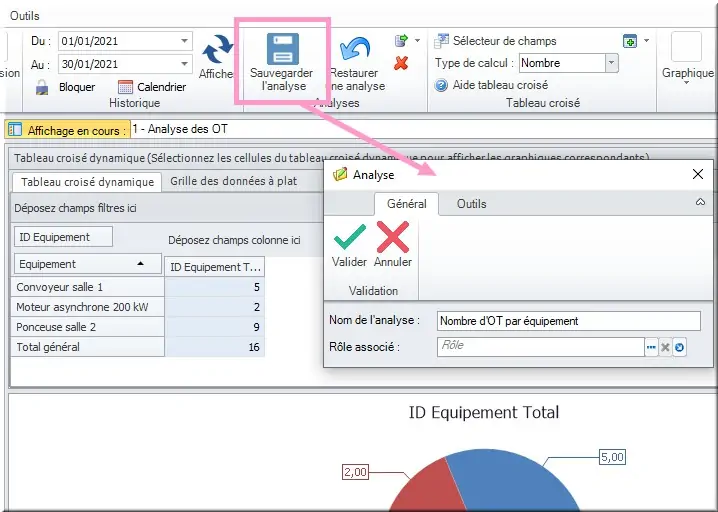Toggle sort on Equipement field header
The image size is (718, 512).
[87, 264]
